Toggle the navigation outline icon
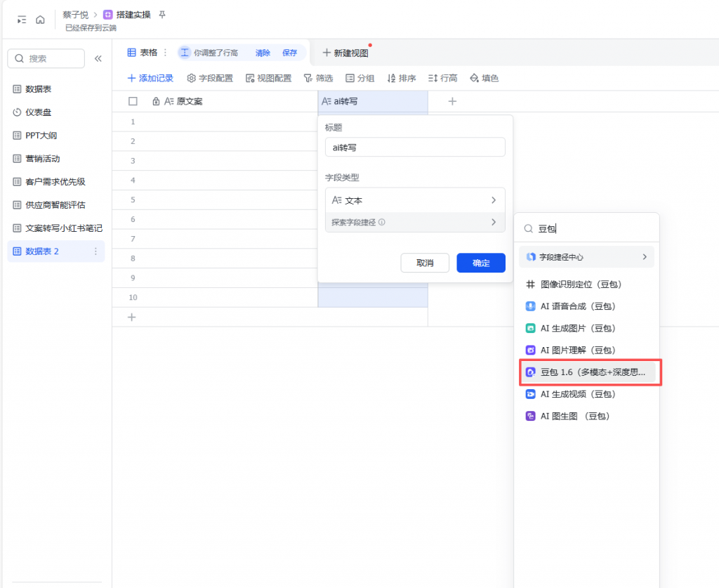 click(x=22, y=20)
